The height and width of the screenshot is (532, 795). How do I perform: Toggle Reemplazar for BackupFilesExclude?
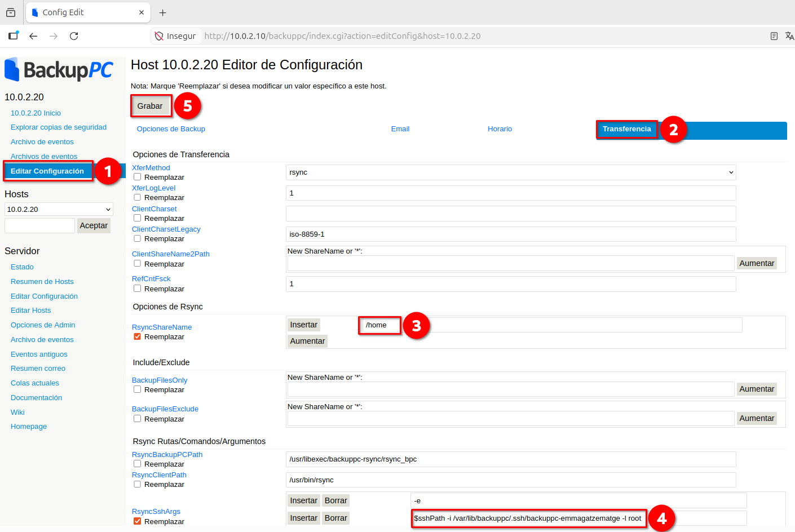pos(137,419)
